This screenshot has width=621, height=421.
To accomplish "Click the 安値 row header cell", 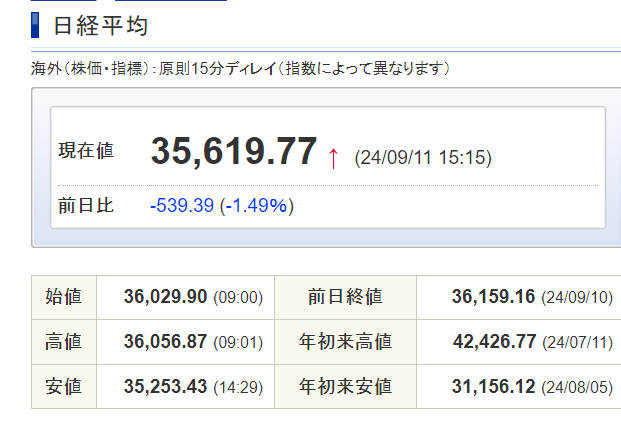I will pos(64,386).
